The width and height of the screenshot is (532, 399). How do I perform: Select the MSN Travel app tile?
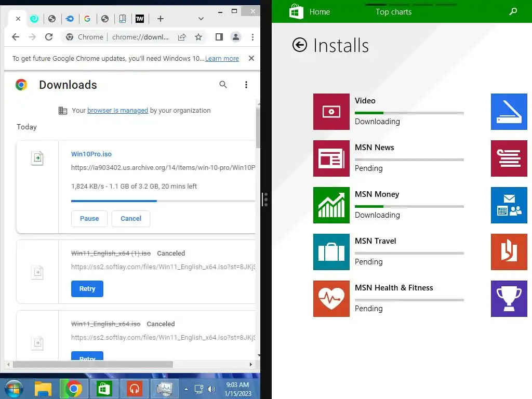(331, 252)
